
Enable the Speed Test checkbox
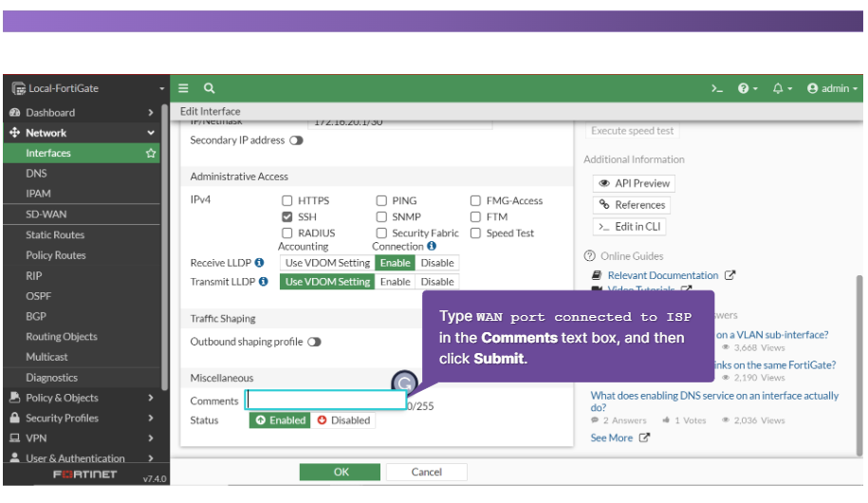(x=475, y=233)
